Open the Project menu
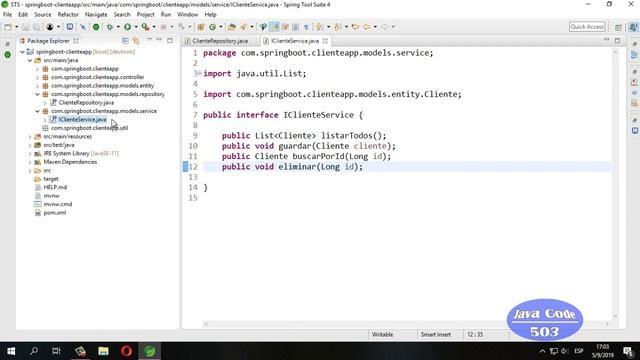This screenshot has height=360, width=640. tap(145, 14)
